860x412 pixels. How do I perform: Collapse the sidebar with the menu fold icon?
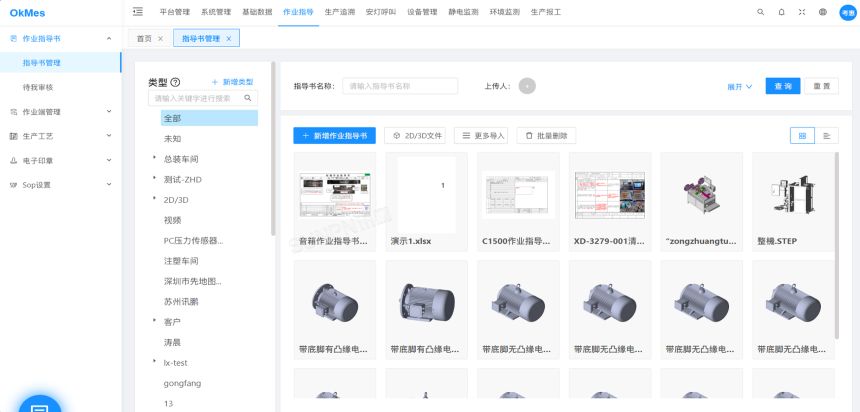click(138, 12)
